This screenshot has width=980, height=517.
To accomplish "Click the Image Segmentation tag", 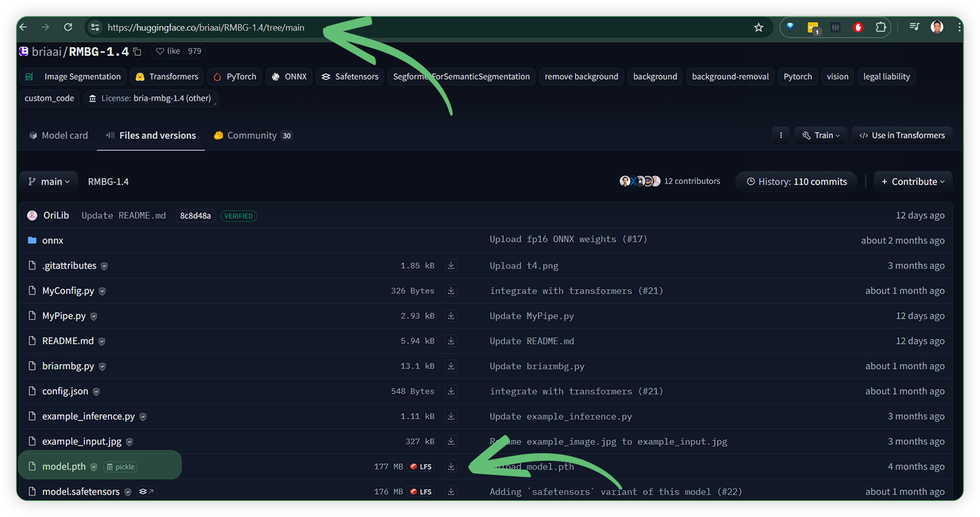I will point(73,77).
